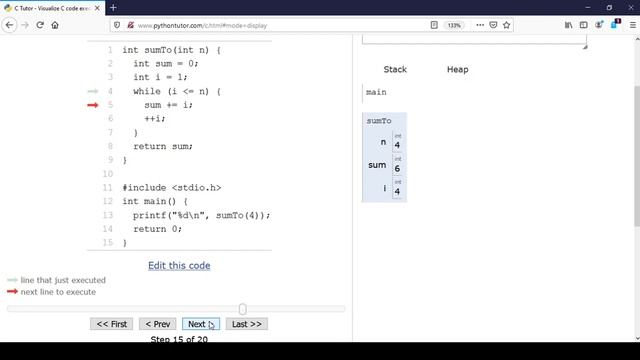Click 'next line to execute' legend text

click(58, 292)
